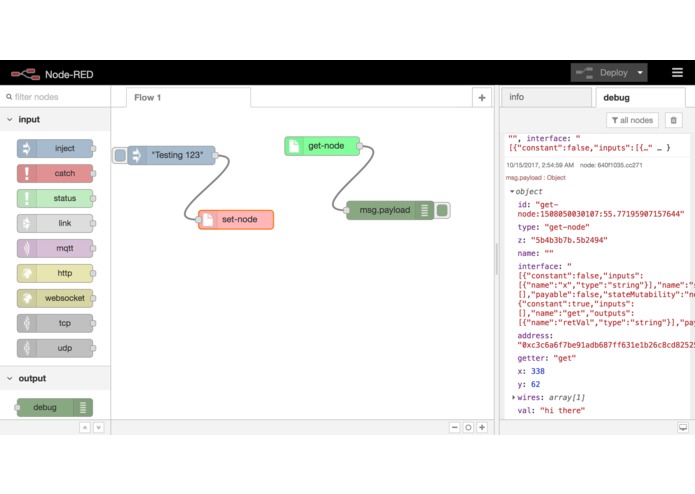Open the hamburger main menu

pyautogui.click(x=677, y=73)
